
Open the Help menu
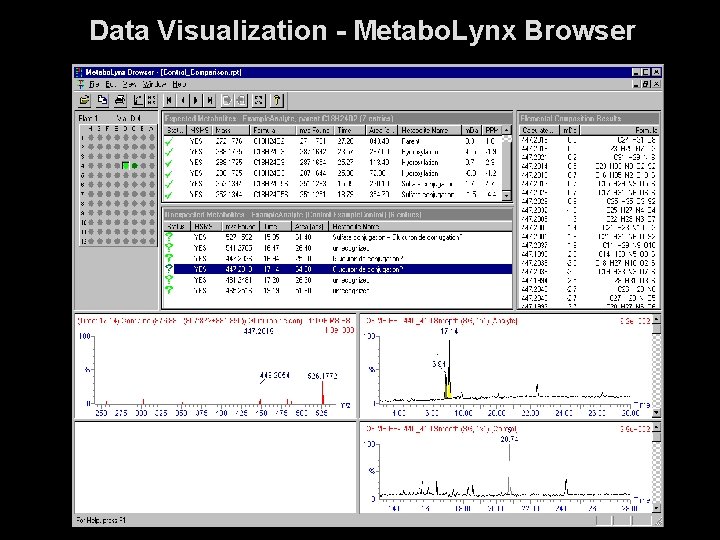[x=179, y=84]
